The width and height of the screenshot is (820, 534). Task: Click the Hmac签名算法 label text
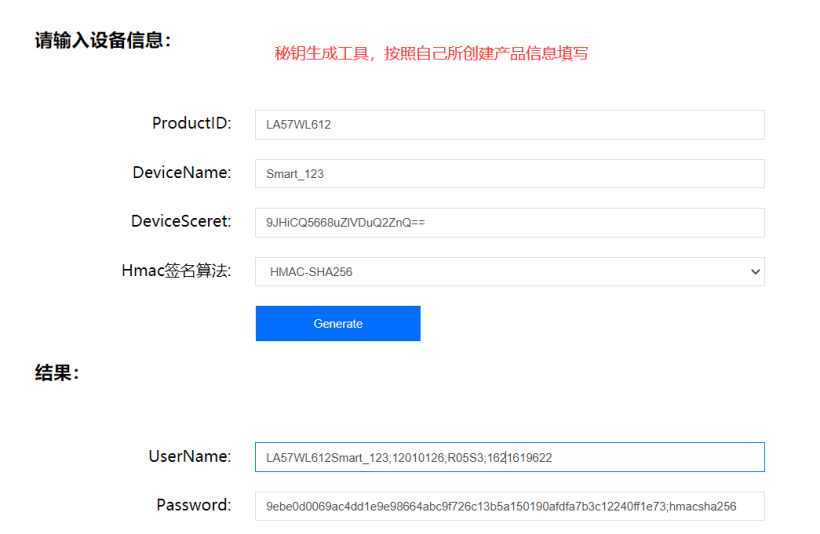click(x=176, y=270)
